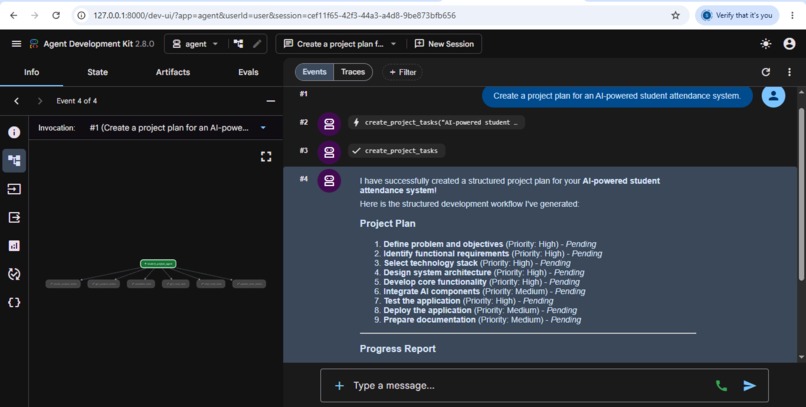The image size is (806, 407).
Task: Click the plus attach icon
Action: coord(339,385)
